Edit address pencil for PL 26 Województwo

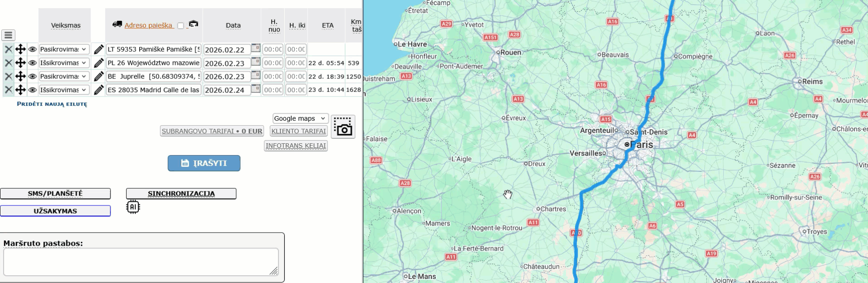98,63
